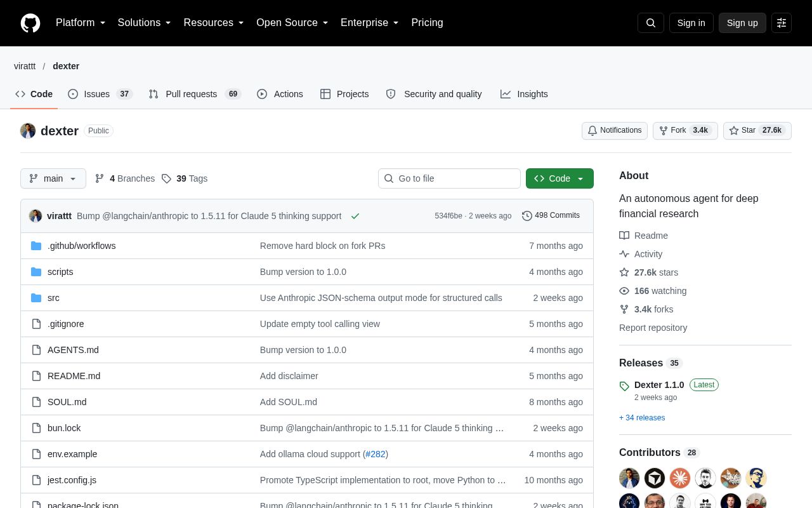Open the green Code dropdown button
The width and height of the screenshot is (812, 508).
tap(560, 178)
